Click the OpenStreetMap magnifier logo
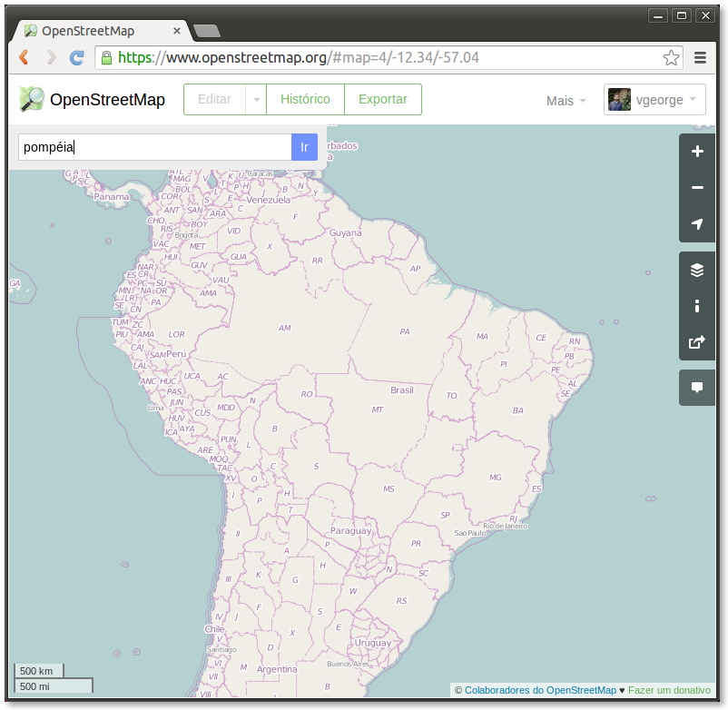Screen dimensions: 728x710 (x=32, y=99)
